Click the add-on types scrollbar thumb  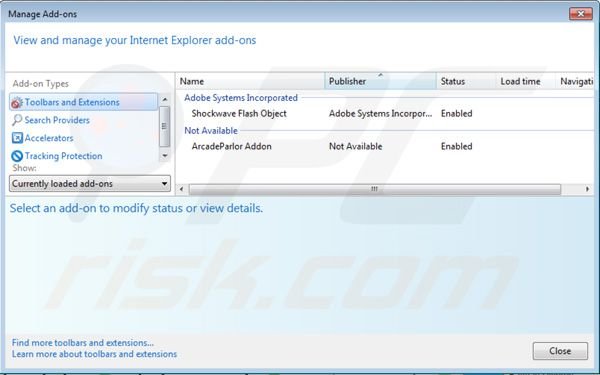(165, 126)
